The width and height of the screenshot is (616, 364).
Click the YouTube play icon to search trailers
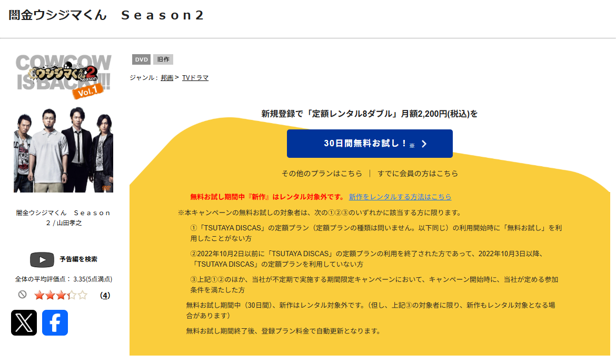pos(42,260)
